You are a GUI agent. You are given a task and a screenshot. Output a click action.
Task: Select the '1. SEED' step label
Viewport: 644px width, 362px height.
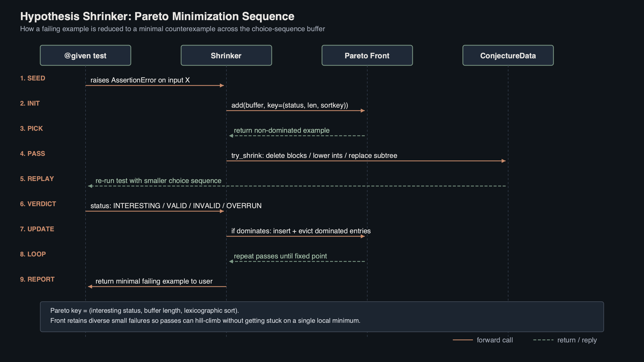pos(33,78)
